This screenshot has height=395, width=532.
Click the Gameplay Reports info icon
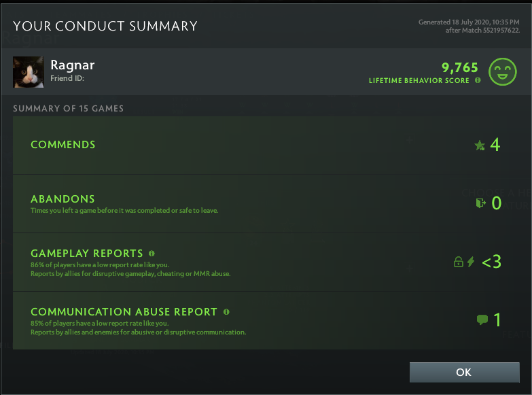click(x=152, y=254)
